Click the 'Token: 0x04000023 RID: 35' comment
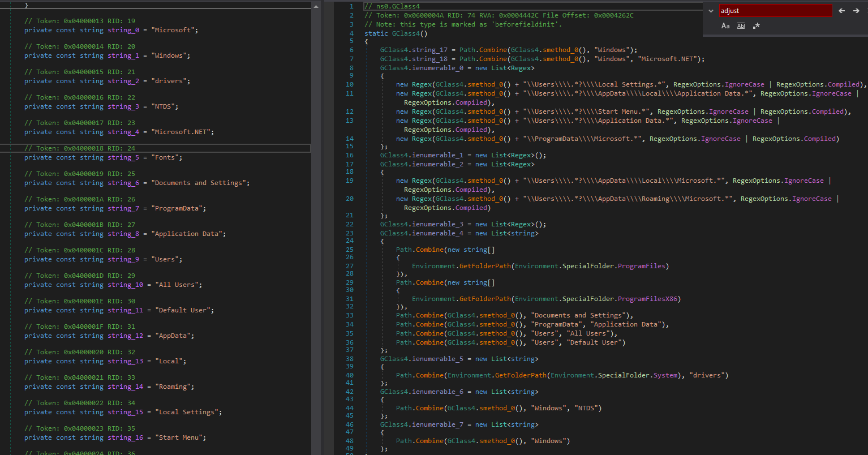Viewport: 868px width, 455px height. tap(80, 428)
